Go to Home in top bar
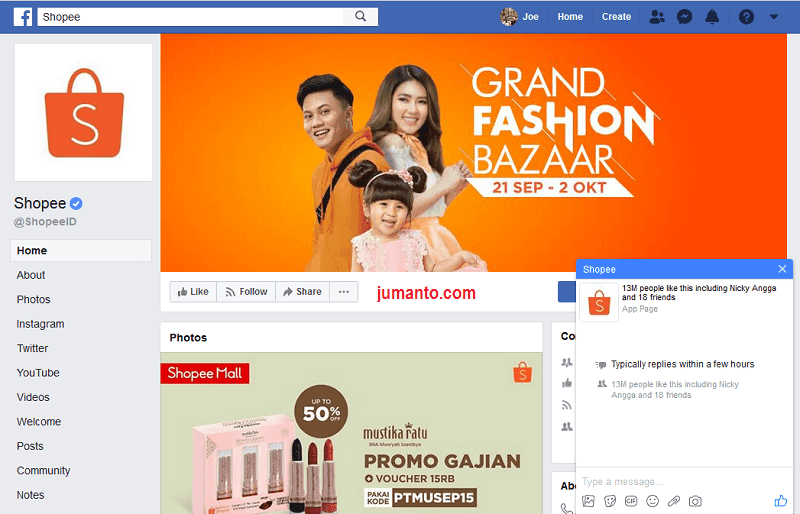 point(570,17)
